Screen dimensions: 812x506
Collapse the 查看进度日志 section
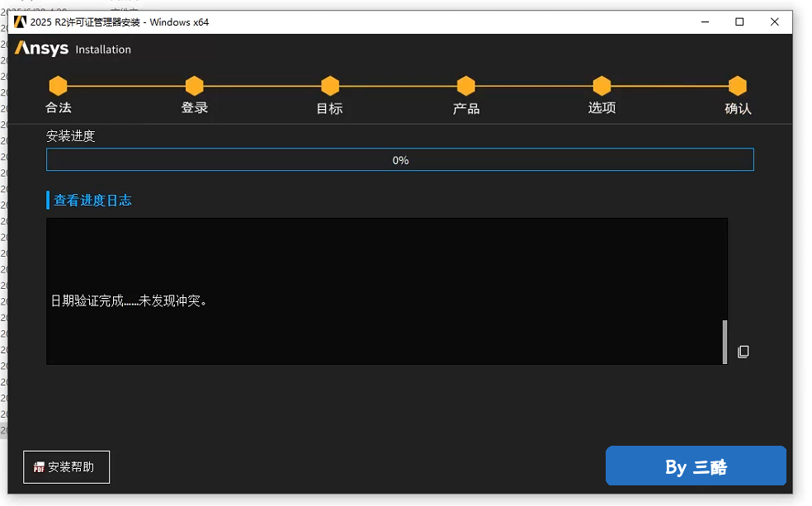(x=92, y=201)
